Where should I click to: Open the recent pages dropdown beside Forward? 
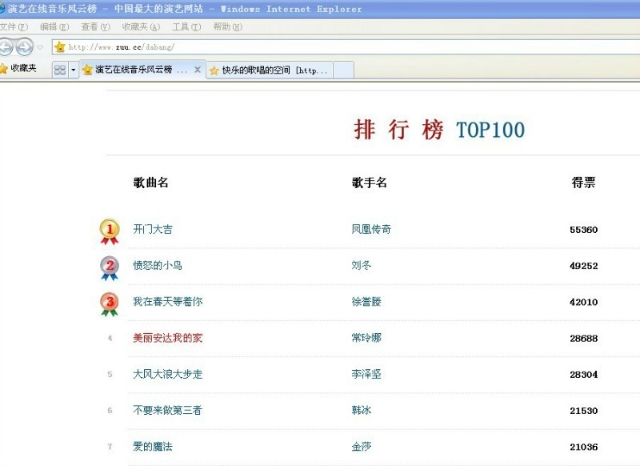[x=40, y=47]
